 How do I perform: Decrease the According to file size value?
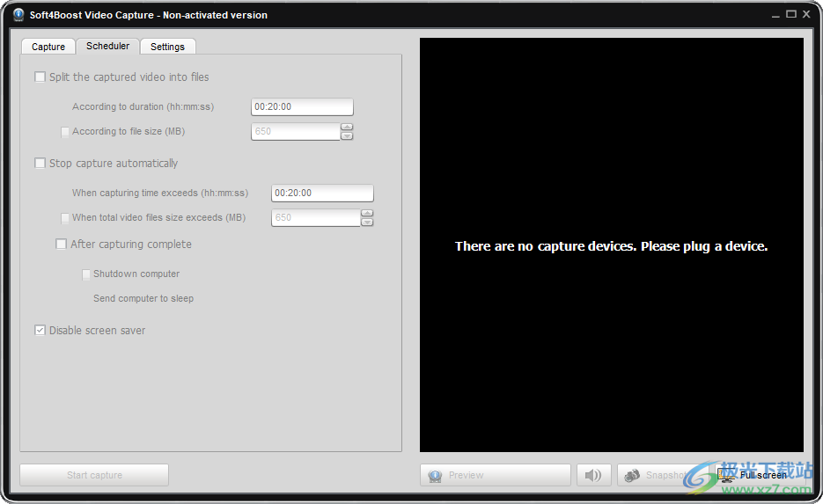tap(347, 135)
